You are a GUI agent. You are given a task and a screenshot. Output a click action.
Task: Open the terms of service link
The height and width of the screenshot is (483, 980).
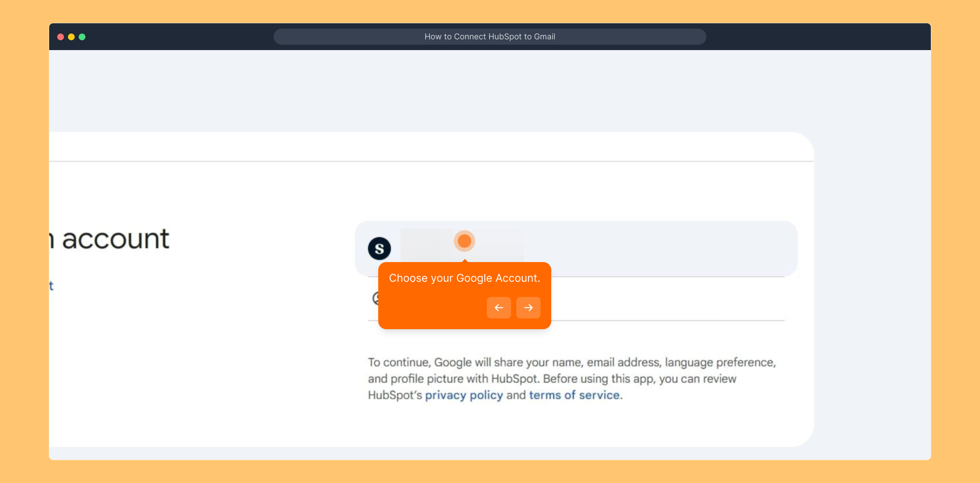574,395
